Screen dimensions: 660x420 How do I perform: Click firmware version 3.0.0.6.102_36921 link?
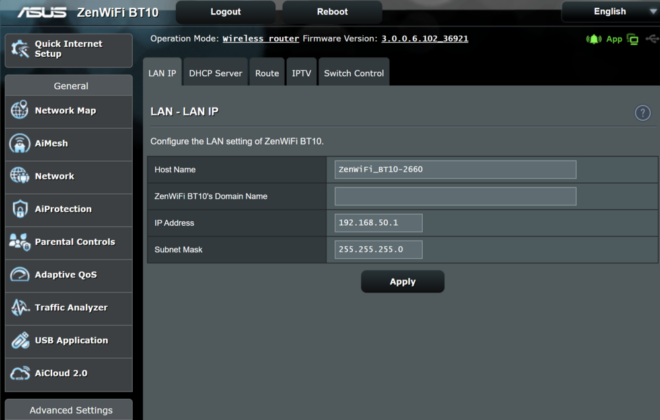425,39
